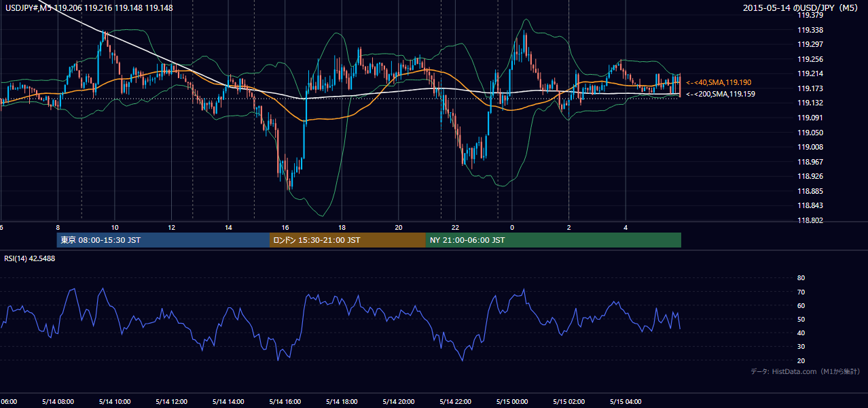
Task: Click price axis value 118.926
Action: (x=810, y=176)
